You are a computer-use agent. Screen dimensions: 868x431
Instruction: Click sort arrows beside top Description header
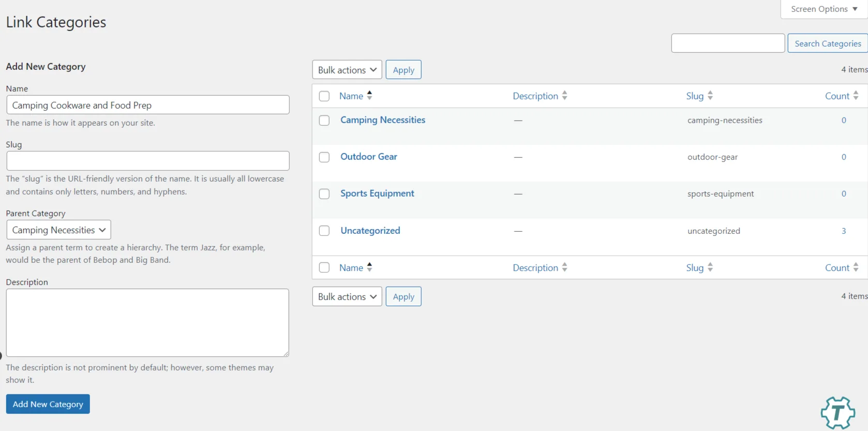click(564, 96)
